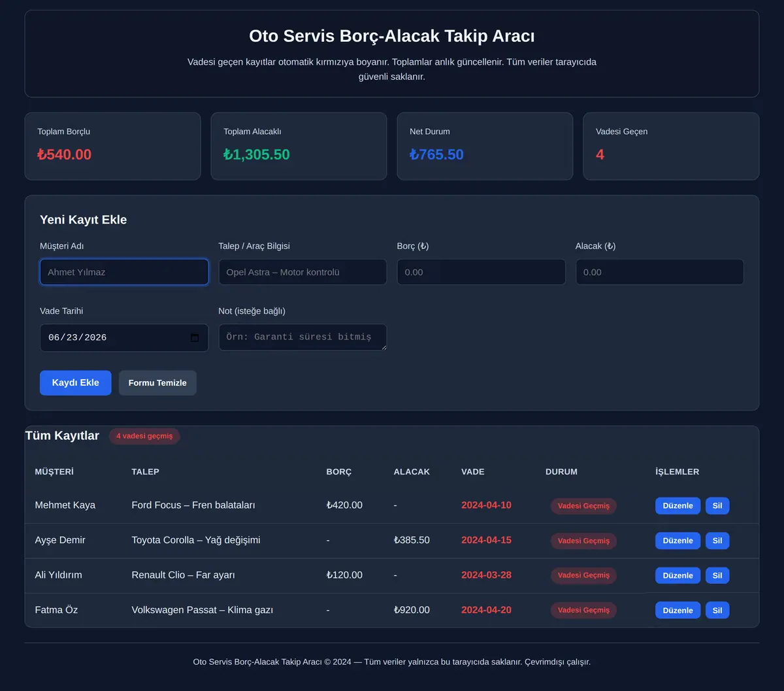Click the Müşteri Adı input field

pos(124,272)
